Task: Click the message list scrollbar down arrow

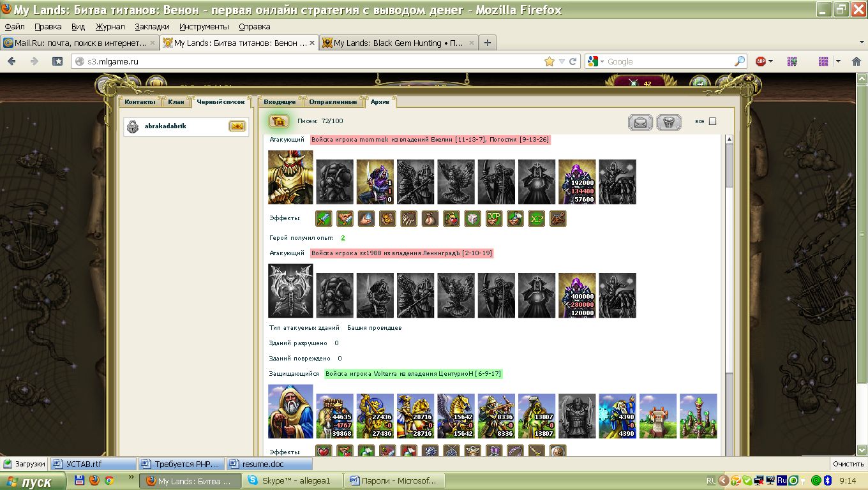Action: 730,451
